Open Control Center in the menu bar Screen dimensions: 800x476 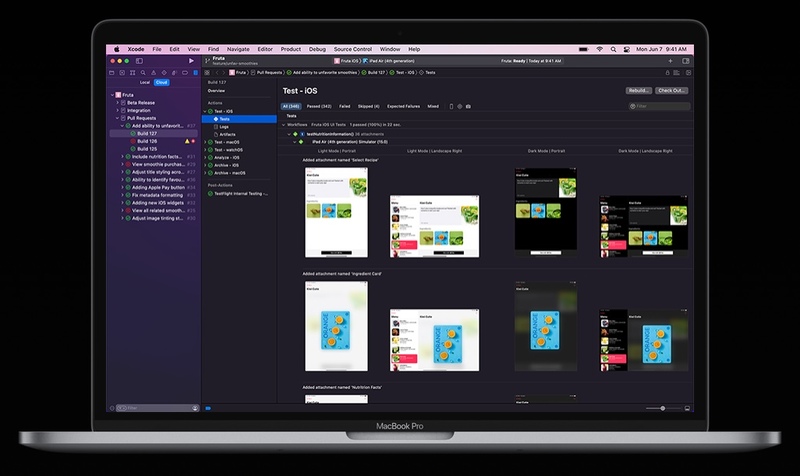point(627,49)
